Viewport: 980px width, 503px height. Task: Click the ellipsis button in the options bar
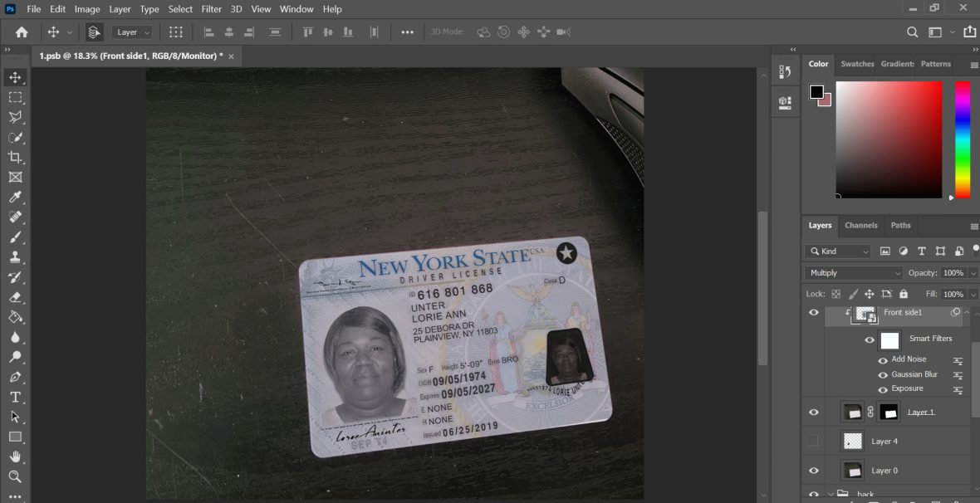(x=407, y=32)
